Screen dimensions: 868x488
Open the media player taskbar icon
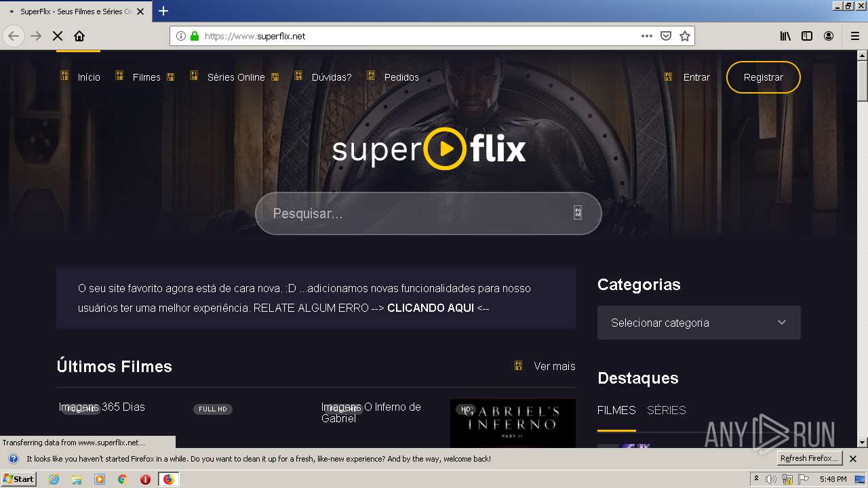[100, 479]
